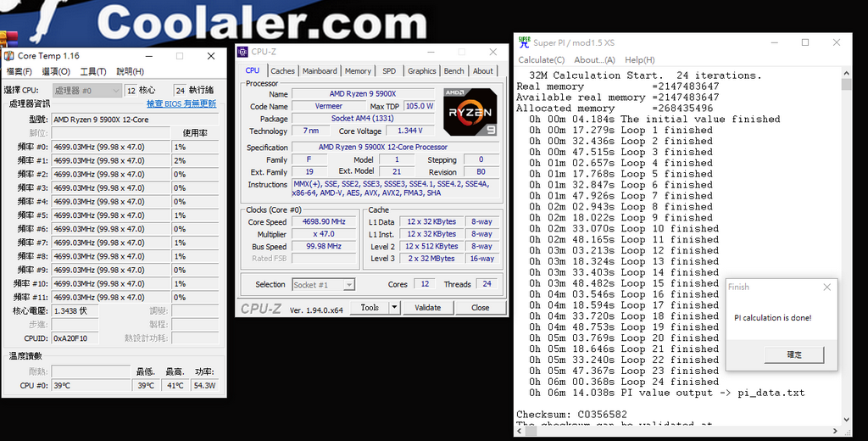
Task: Click the Loop 24 finished line
Action: 624,382
